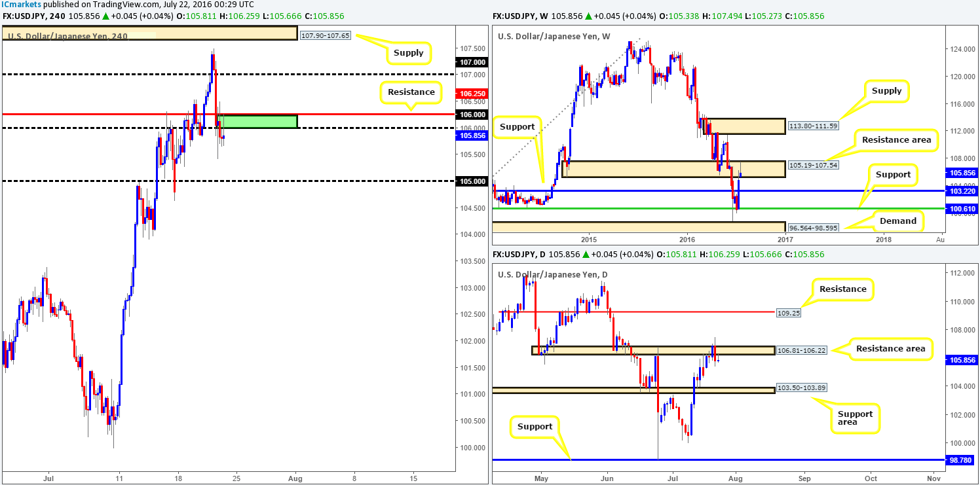Select the 106.81-106.22 price range label
Viewport: 980px width, 485px height.
tap(801, 351)
